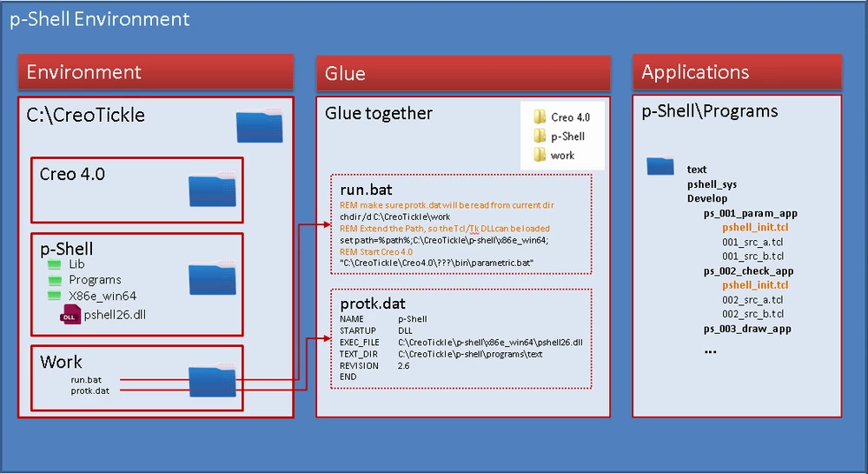Click the ps_002_check_app entry
Image resolution: width=868 pixels, height=474 pixels.
(x=748, y=271)
